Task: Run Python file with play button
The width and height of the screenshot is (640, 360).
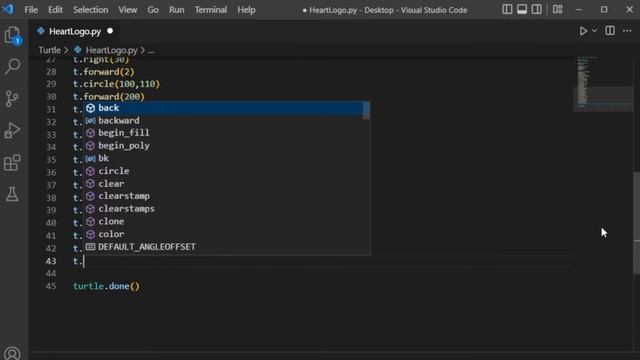Action: pyautogui.click(x=583, y=31)
